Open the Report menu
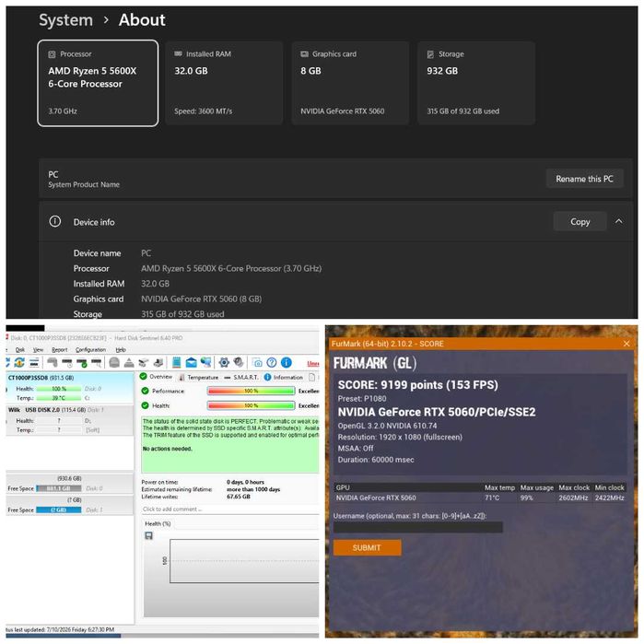Image resolution: width=644 pixels, height=644 pixels. point(60,349)
